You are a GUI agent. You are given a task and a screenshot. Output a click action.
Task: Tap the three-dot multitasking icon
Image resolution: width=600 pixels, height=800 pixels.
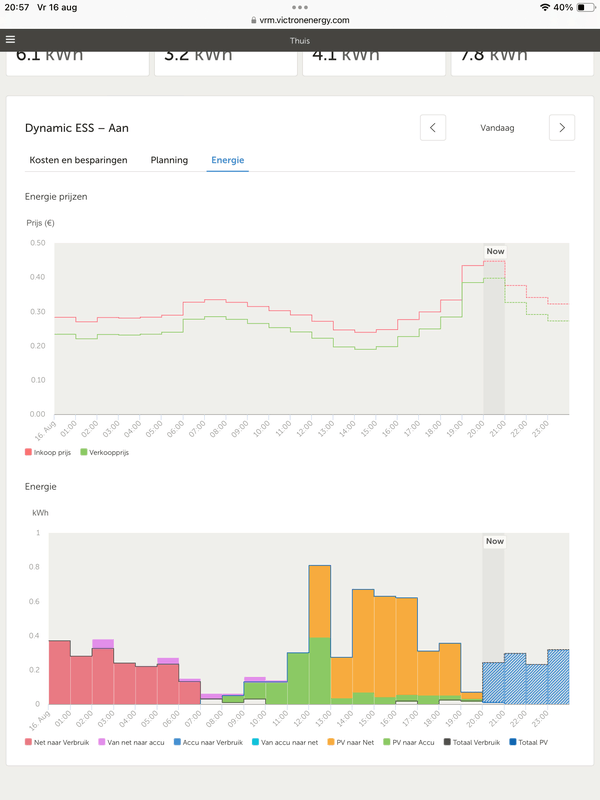[300, 7]
